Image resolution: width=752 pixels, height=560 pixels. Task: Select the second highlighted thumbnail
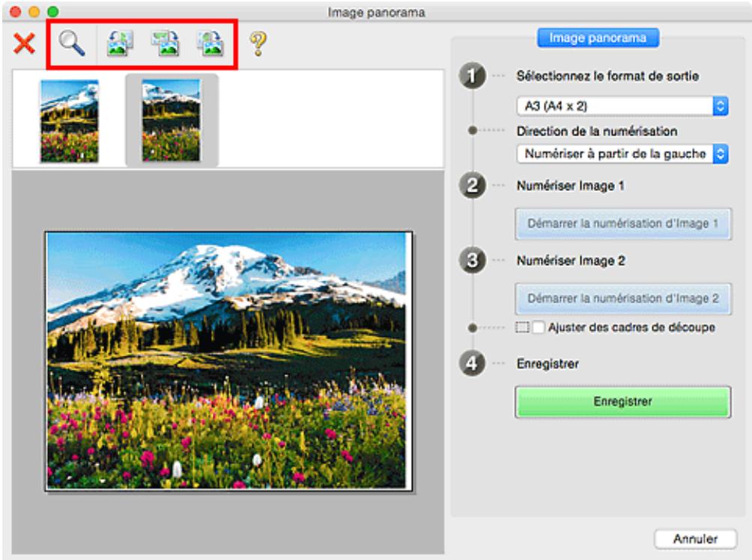(x=172, y=121)
